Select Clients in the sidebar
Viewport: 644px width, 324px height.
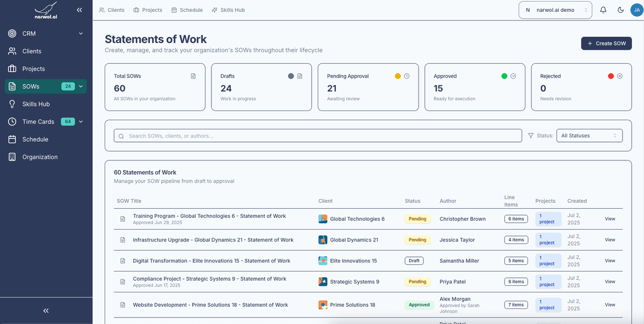31,51
